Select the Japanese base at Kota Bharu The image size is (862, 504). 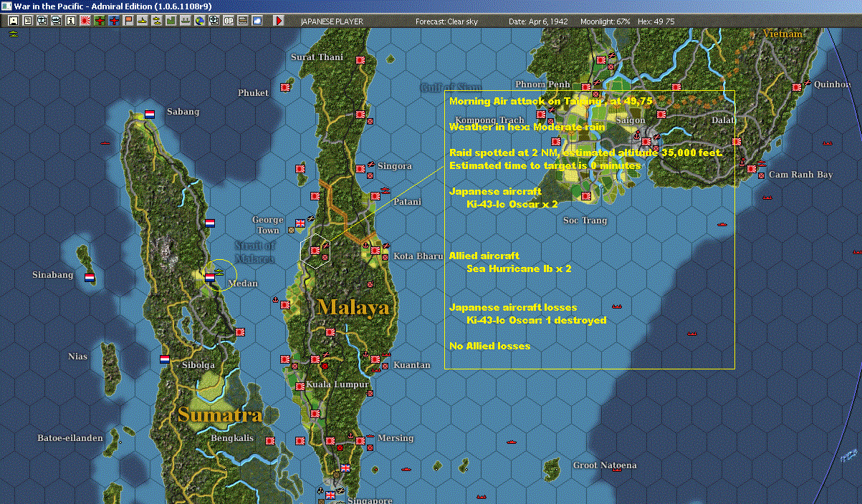[x=375, y=251]
